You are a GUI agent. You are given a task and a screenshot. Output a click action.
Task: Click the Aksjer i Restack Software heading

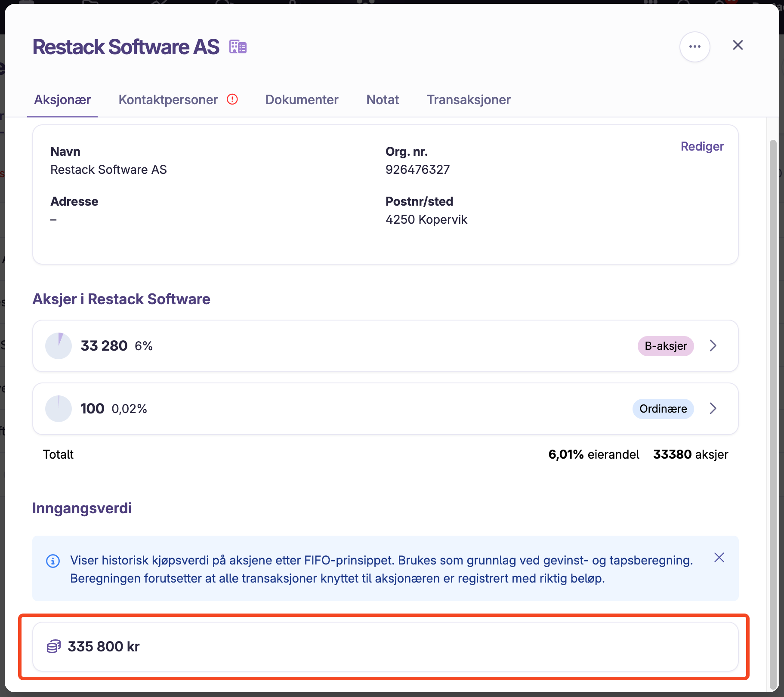(x=121, y=299)
